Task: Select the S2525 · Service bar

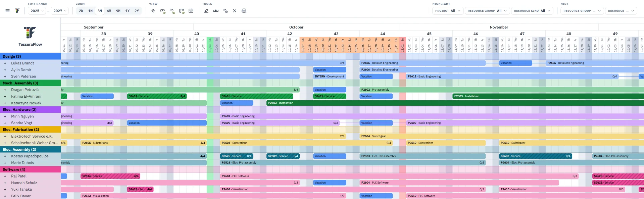Action: tap(237, 156)
